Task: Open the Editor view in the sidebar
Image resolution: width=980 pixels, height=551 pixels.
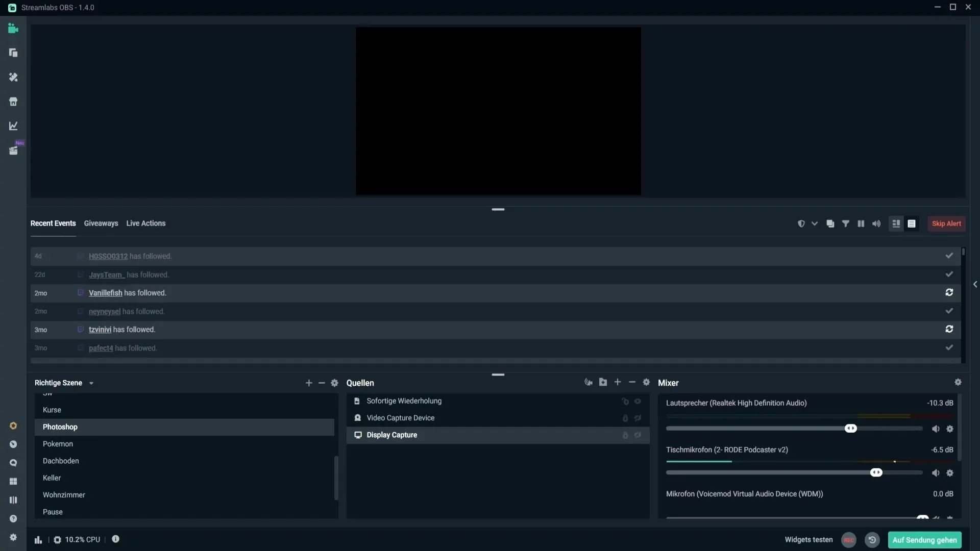Action: [x=13, y=29]
